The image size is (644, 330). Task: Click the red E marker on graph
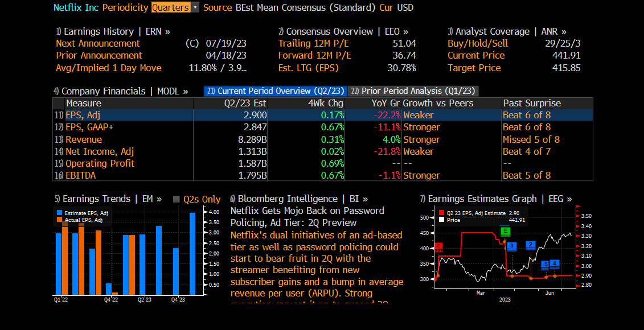438,247
